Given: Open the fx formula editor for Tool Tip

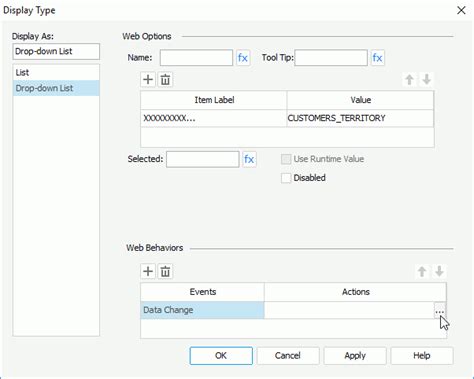Looking at the screenshot, I should pos(377,58).
